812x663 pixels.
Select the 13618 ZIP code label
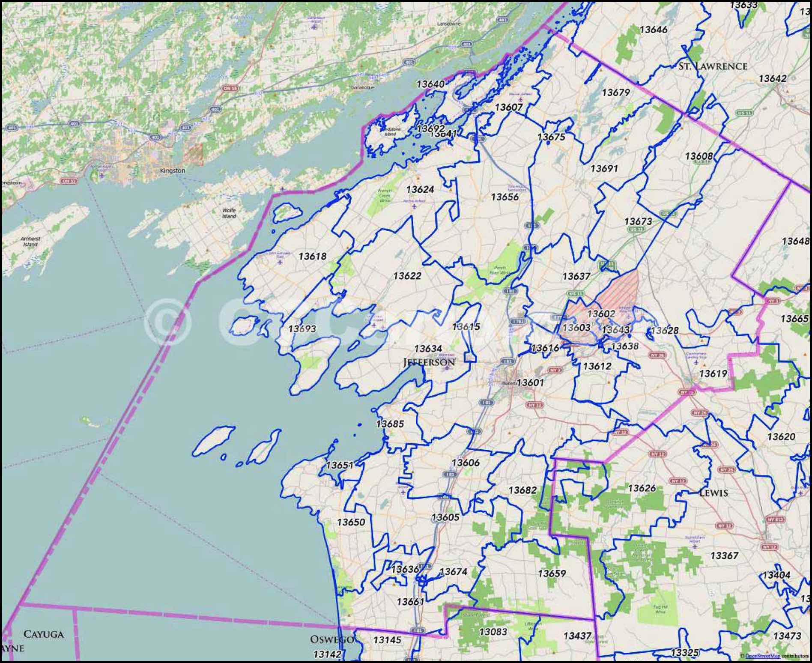click(312, 256)
